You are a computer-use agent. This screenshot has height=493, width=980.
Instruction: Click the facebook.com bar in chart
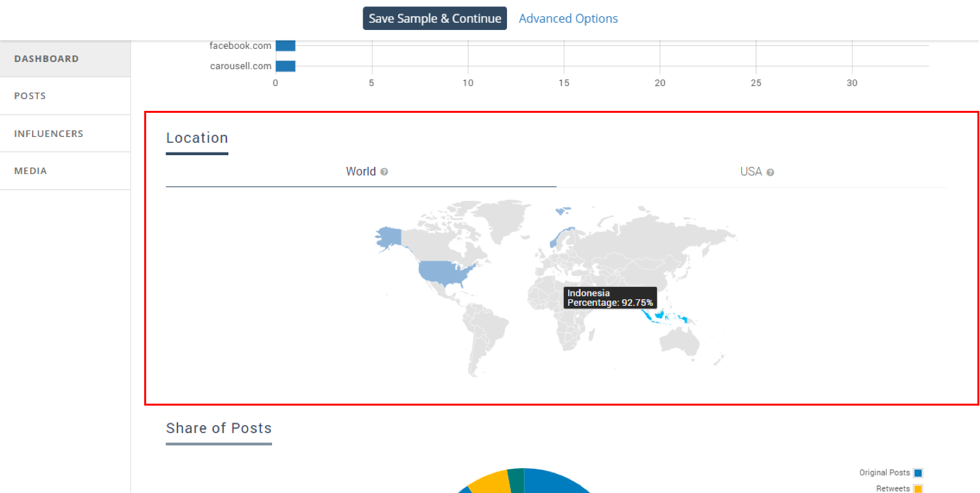(x=285, y=46)
